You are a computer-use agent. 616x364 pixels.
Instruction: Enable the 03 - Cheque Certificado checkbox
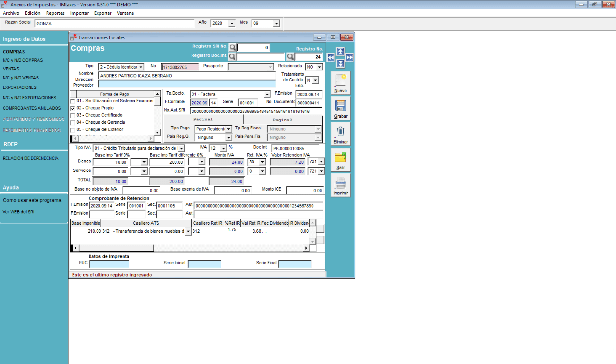coord(73,115)
